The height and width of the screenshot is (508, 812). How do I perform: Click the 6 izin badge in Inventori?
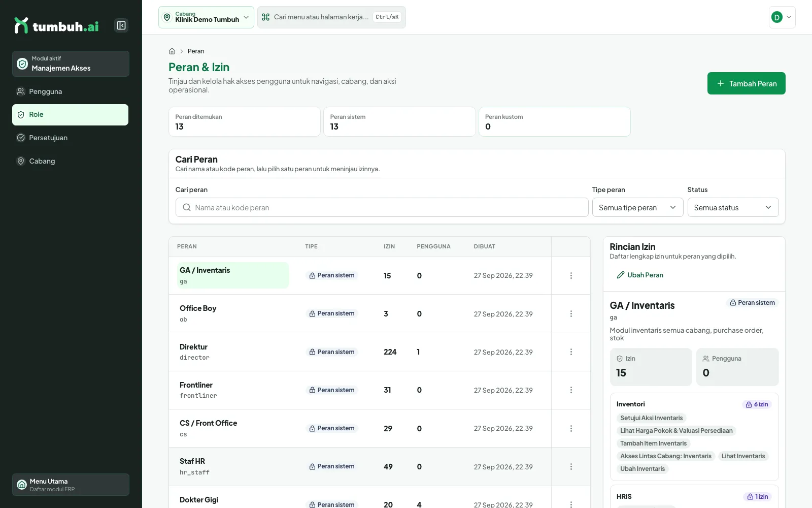757,404
